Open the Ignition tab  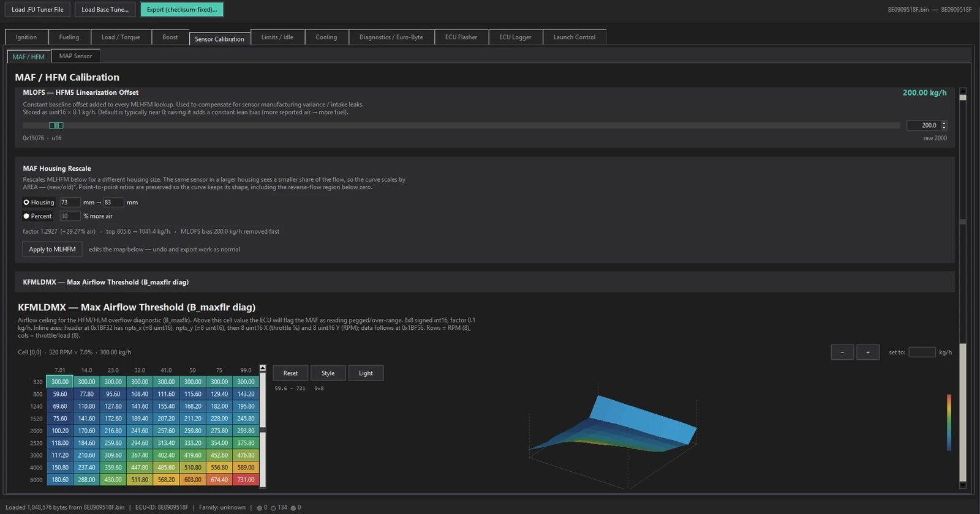coord(26,37)
